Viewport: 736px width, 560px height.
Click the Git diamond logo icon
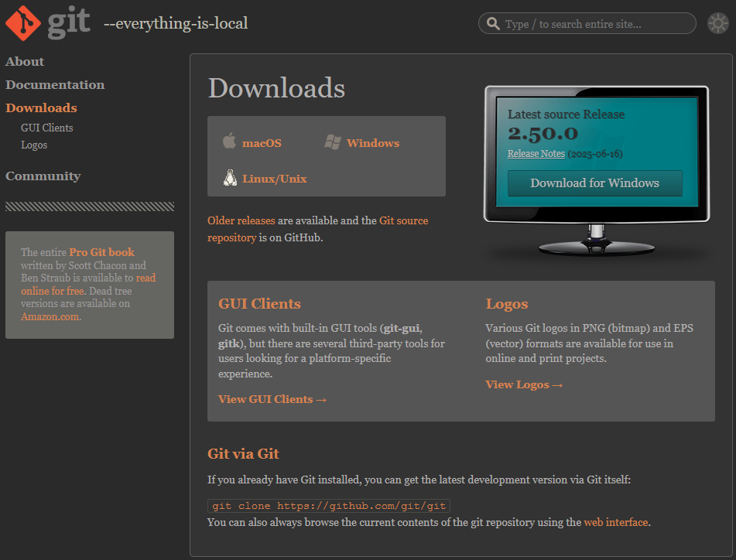click(x=23, y=23)
